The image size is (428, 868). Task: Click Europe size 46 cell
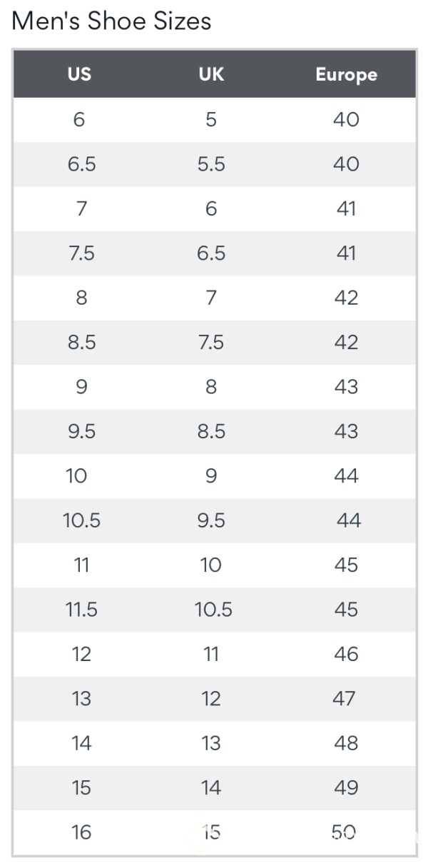click(346, 654)
